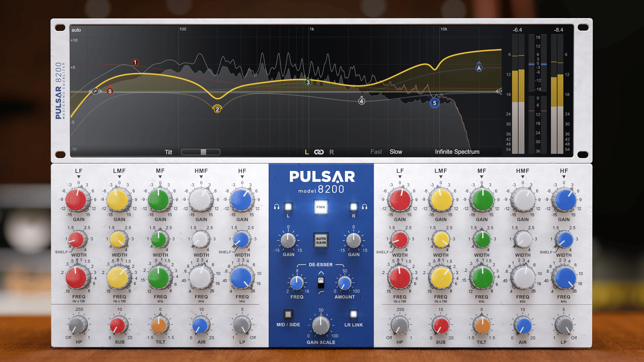Click the GAIN SCALE knob
Viewport: 644px width, 362px height.
click(321, 325)
